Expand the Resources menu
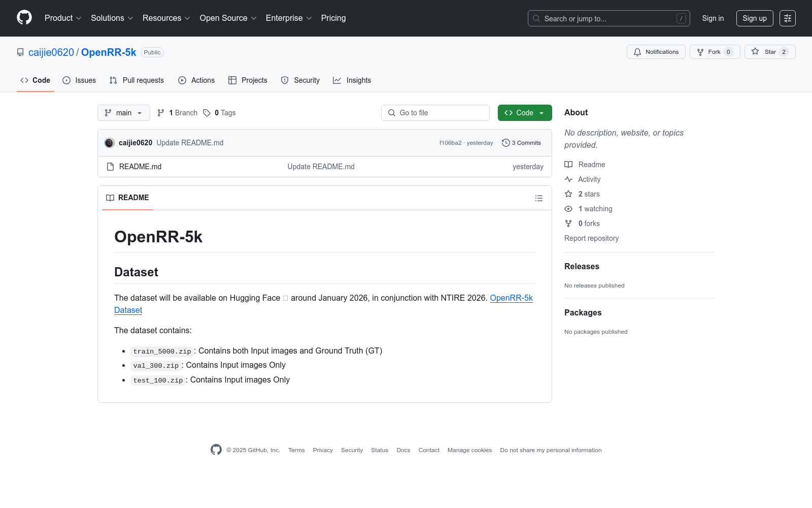 click(166, 18)
